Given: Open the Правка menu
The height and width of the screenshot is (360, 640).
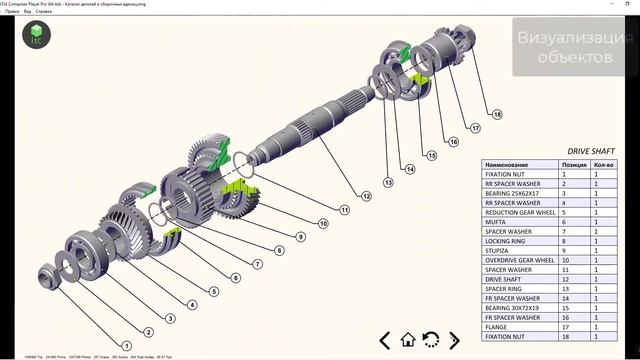Looking at the screenshot, I should point(12,11).
